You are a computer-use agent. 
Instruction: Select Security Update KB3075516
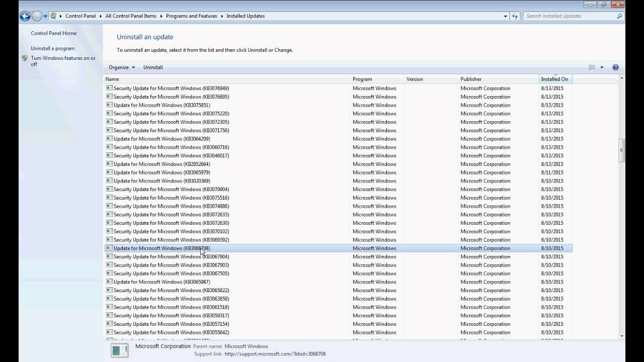tap(338, 198)
